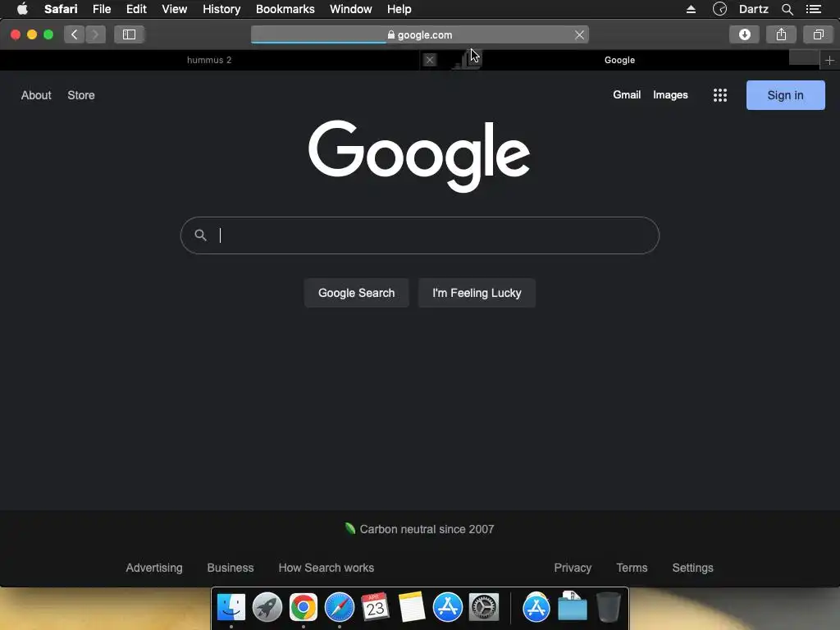Open the Business footer link
Image resolution: width=840 pixels, height=630 pixels.
pos(231,568)
